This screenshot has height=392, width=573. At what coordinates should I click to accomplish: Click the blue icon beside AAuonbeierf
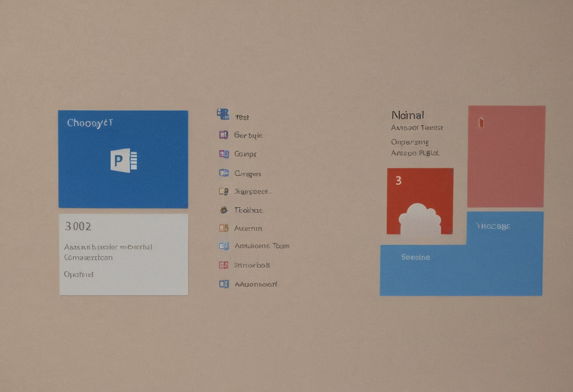click(x=224, y=284)
